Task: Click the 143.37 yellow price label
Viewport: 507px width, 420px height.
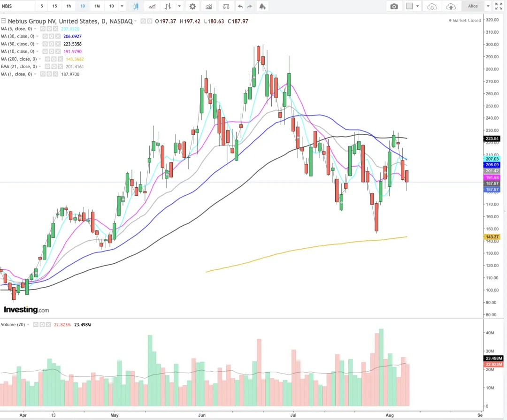Action: [x=492, y=237]
